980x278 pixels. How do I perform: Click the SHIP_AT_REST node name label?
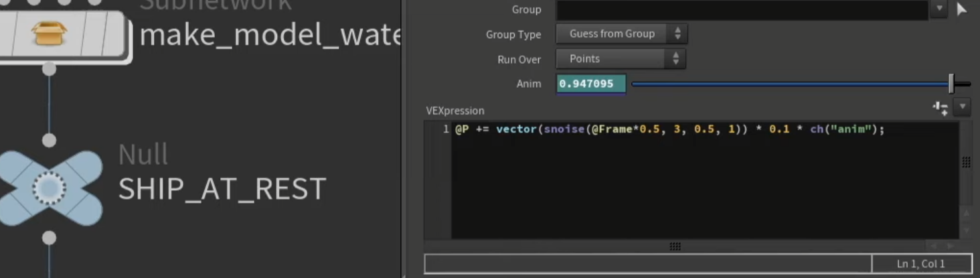222,189
